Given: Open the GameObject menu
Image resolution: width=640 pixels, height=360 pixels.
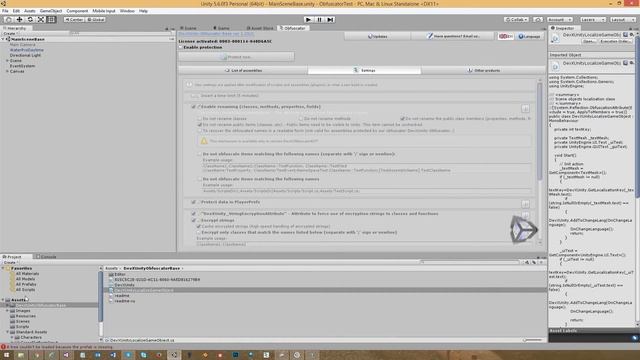Looking at the screenshot, I should click(x=51, y=11).
